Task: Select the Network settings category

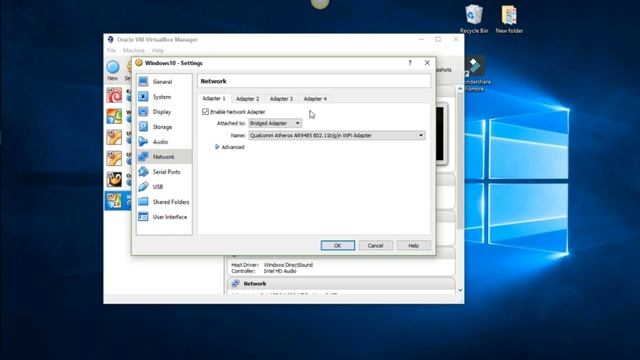Action: click(164, 157)
